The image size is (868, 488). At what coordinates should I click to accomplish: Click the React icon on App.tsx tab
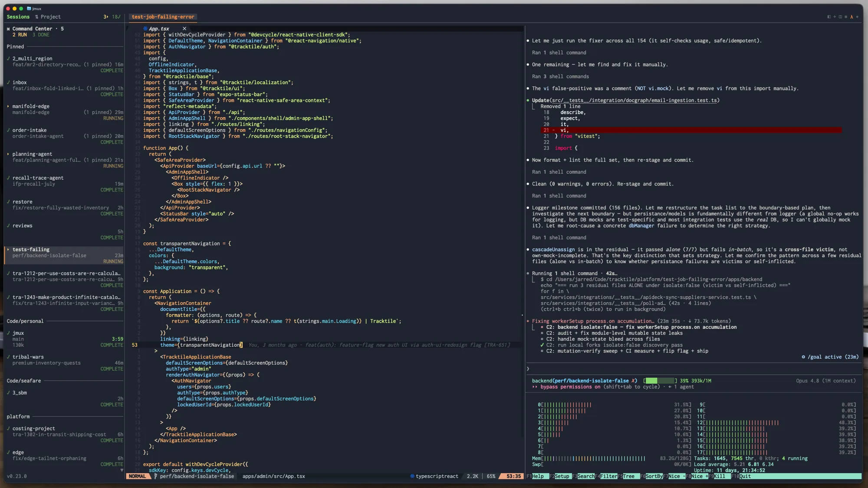click(145, 29)
